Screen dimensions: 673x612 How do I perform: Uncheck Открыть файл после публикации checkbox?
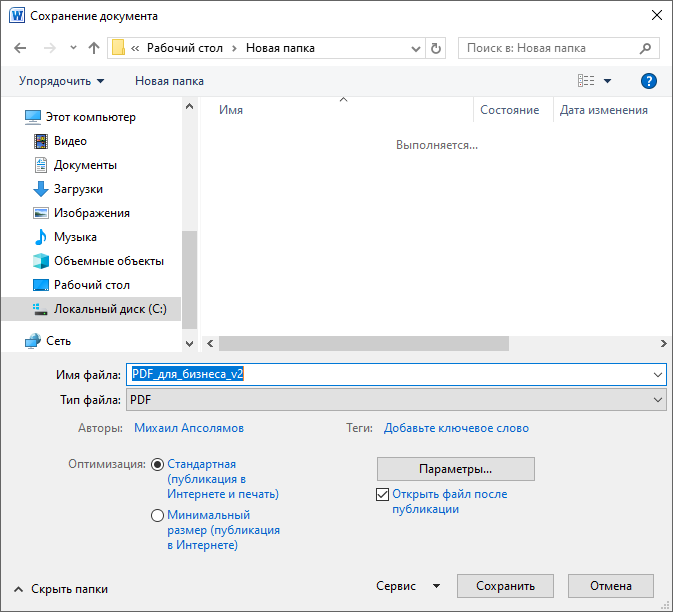click(x=382, y=495)
